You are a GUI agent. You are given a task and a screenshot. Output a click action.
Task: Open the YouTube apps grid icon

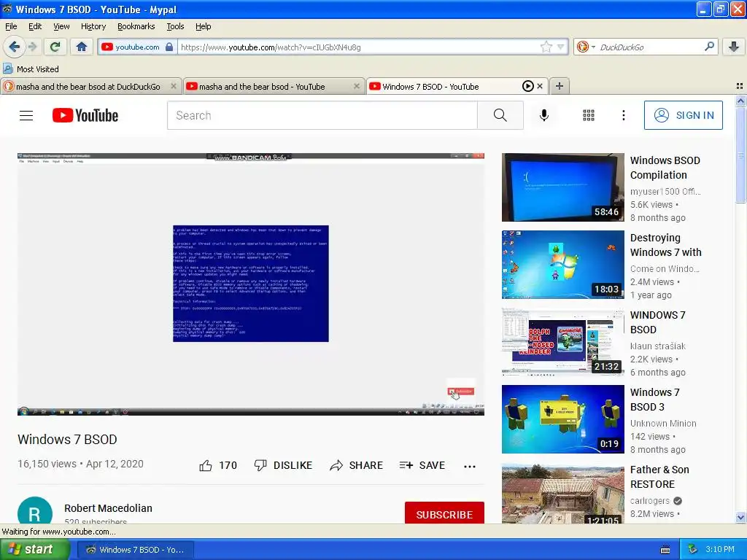589,115
